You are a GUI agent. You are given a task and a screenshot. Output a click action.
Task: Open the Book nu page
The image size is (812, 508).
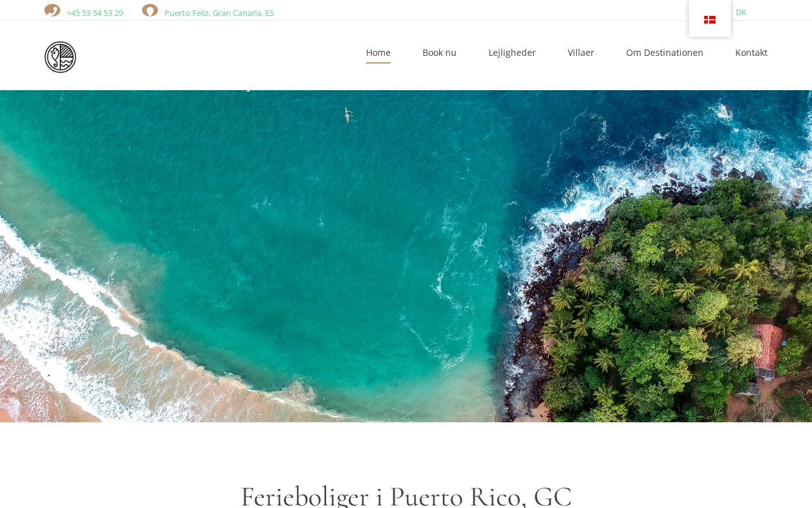pyautogui.click(x=440, y=53)
